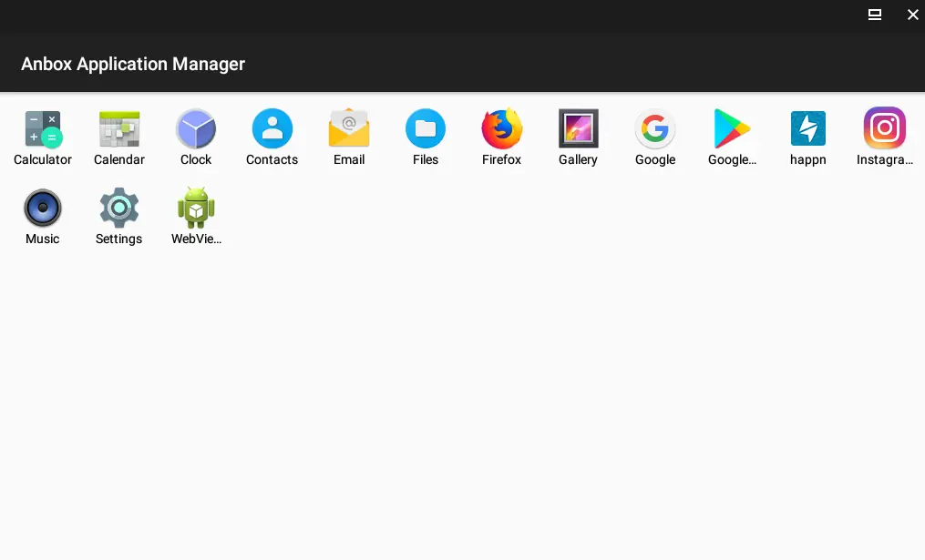The height and width of the screenshot is (560, 925).
Task: Click the window maximize button
Action: [x=875, y=15]
